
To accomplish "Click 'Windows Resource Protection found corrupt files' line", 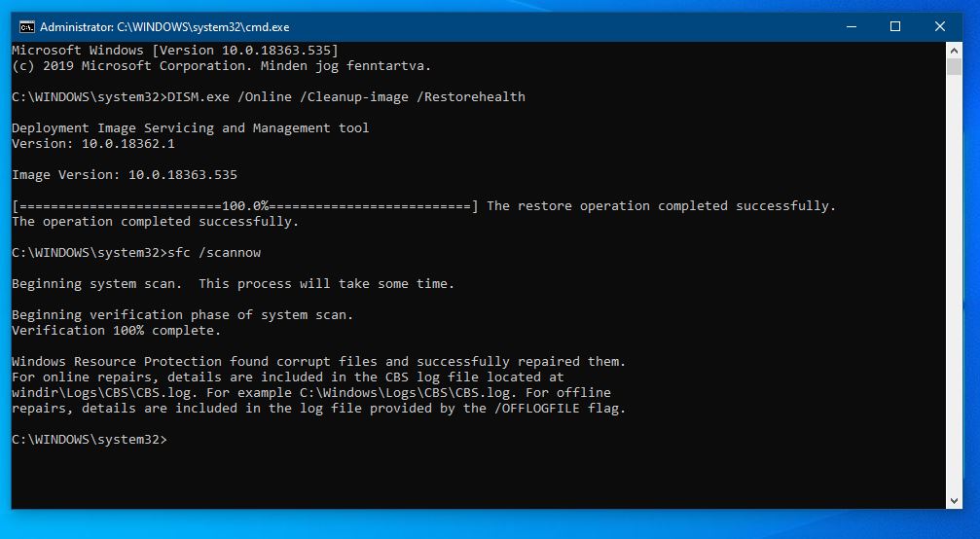I will (x=319, y=362).
